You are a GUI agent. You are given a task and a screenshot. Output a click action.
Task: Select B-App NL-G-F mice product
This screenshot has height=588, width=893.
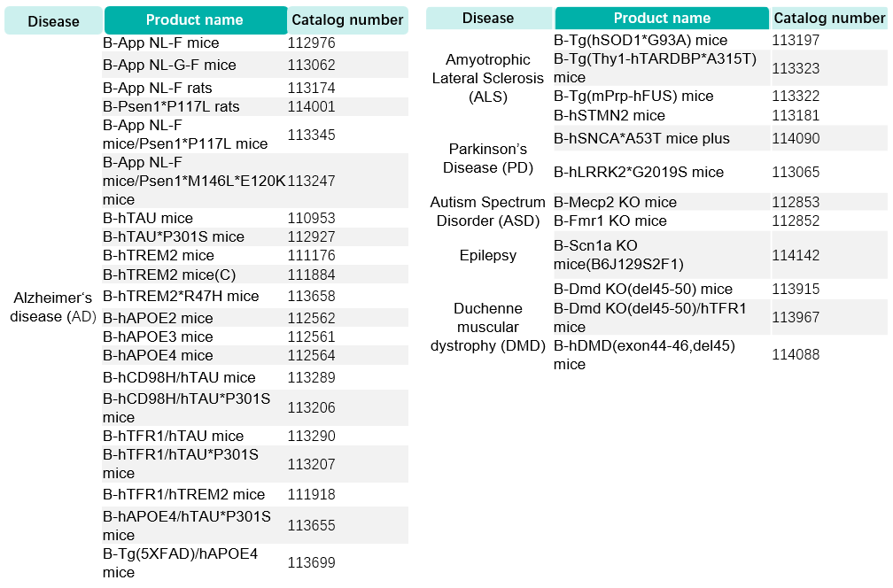170,65
